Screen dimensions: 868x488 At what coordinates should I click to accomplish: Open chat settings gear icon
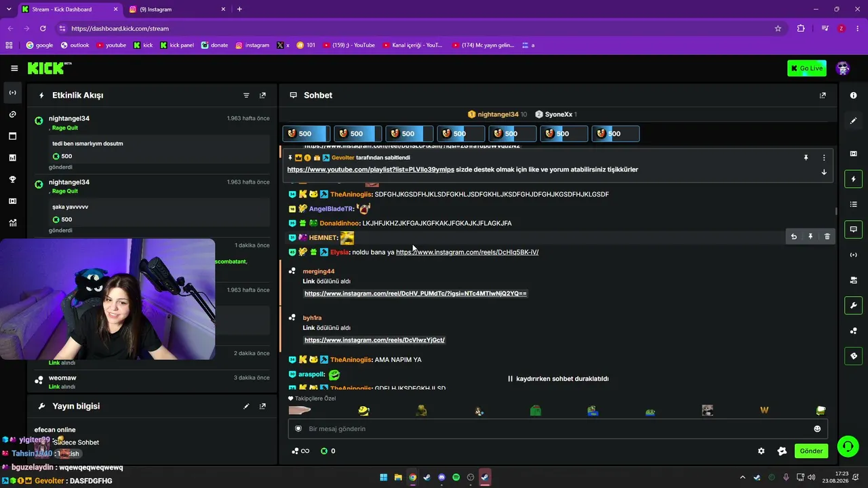click(x=761, y=451)
